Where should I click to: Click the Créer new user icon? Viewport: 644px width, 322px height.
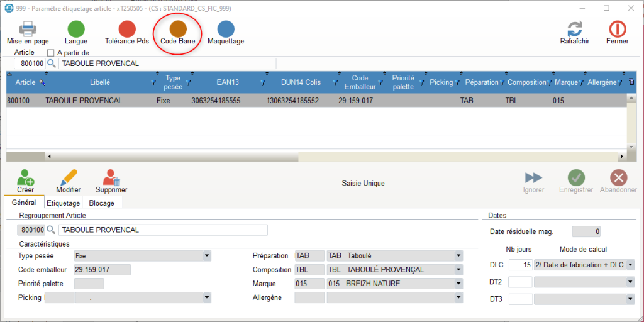point(25,178)
